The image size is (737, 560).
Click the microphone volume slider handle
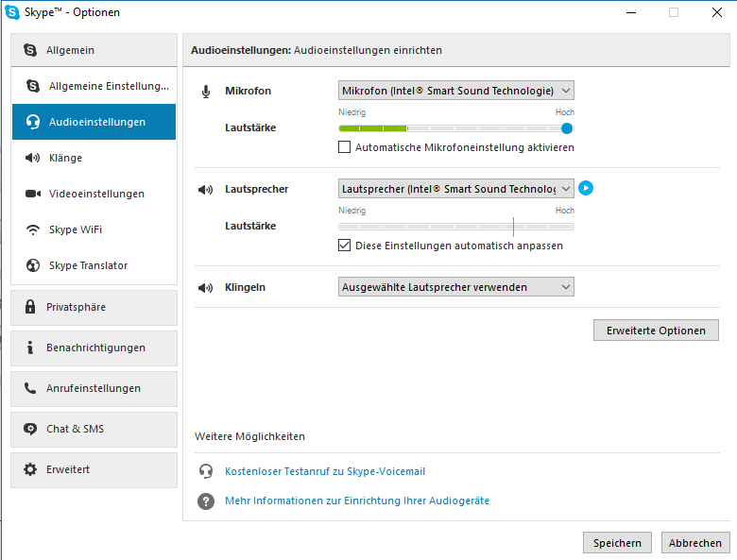click(x=567, y=128)
